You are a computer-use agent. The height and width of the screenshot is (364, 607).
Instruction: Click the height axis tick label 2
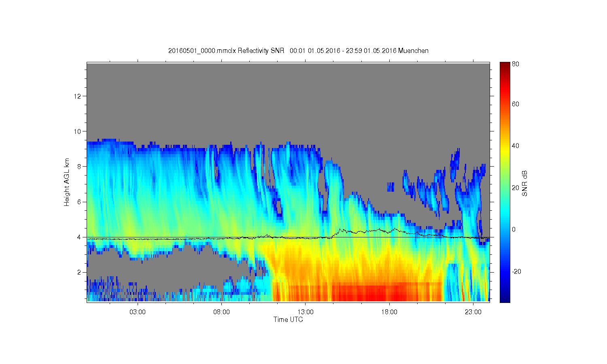click(x=80, y=272)
